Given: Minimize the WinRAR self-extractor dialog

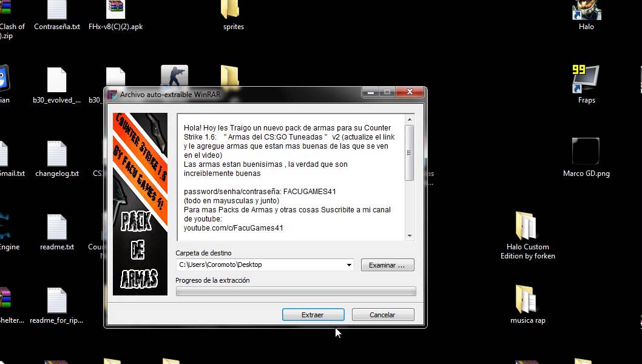Looking at the screenshot, I should tap(371, 92).
